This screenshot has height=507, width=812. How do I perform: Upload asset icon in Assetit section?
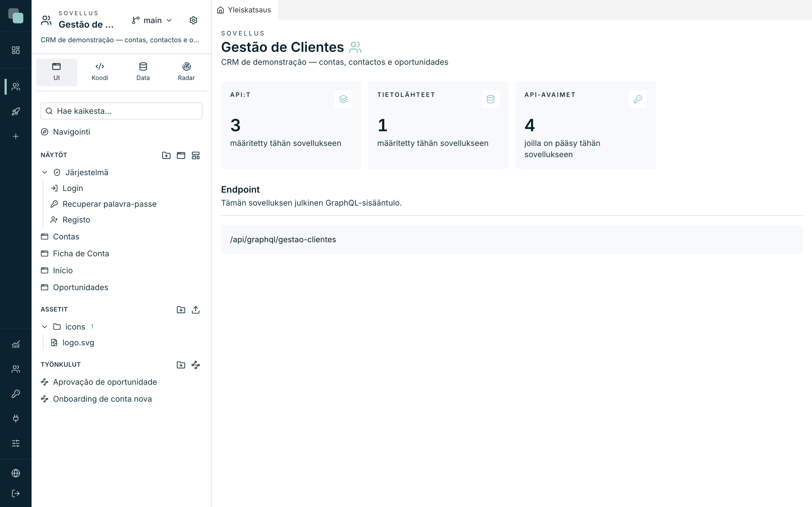coord(196,310)
